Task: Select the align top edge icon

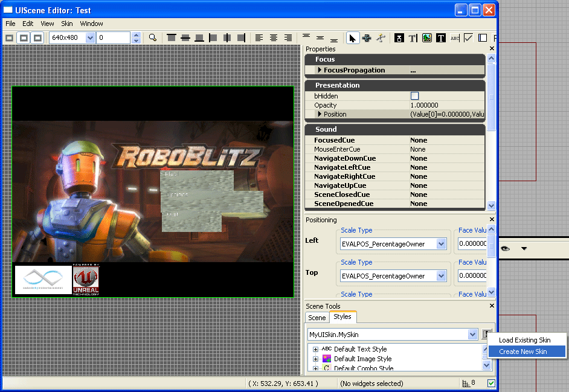Action: coord(171,37)
